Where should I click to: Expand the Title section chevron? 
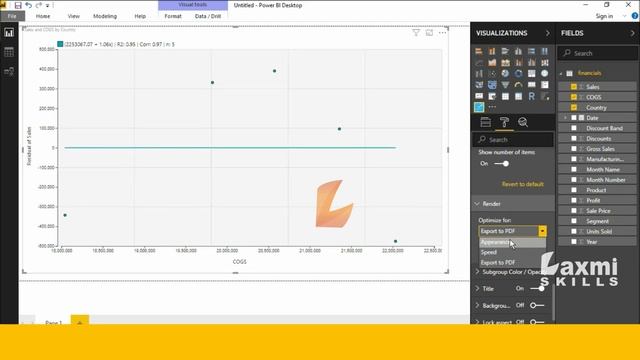[477, 289]
